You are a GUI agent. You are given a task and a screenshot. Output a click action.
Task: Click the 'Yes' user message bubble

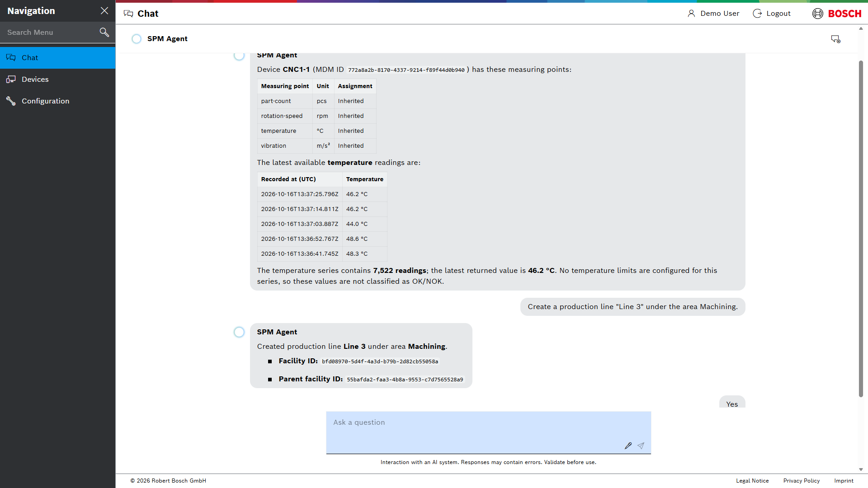[732, 402]
